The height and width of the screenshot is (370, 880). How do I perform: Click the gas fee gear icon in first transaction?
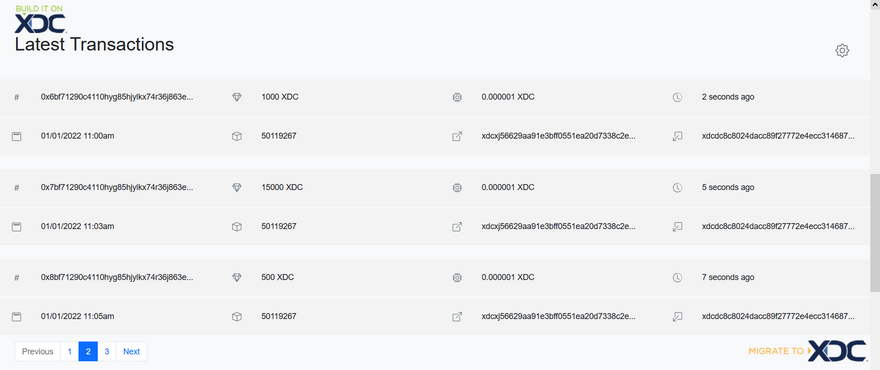(457, 97)
